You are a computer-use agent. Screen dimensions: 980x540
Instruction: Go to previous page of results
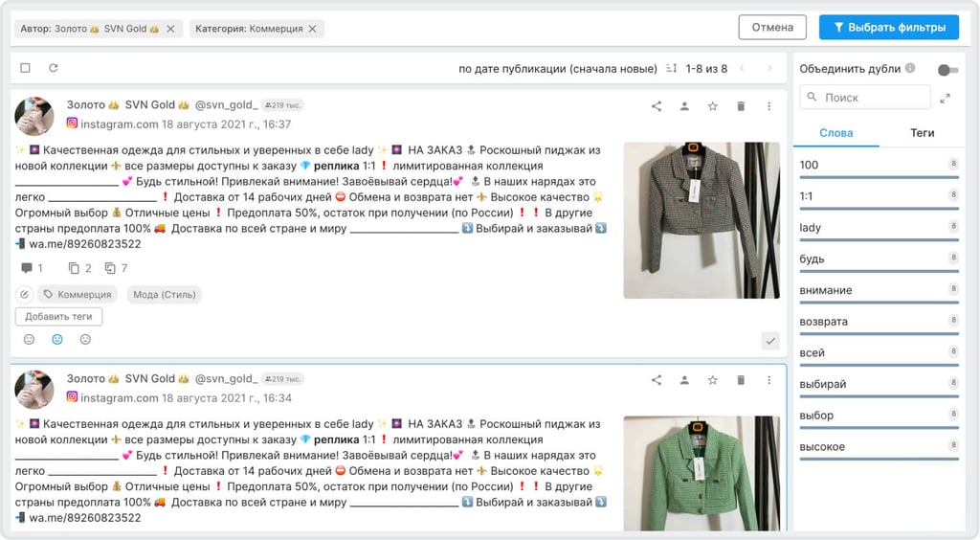(x=742, y=68)
